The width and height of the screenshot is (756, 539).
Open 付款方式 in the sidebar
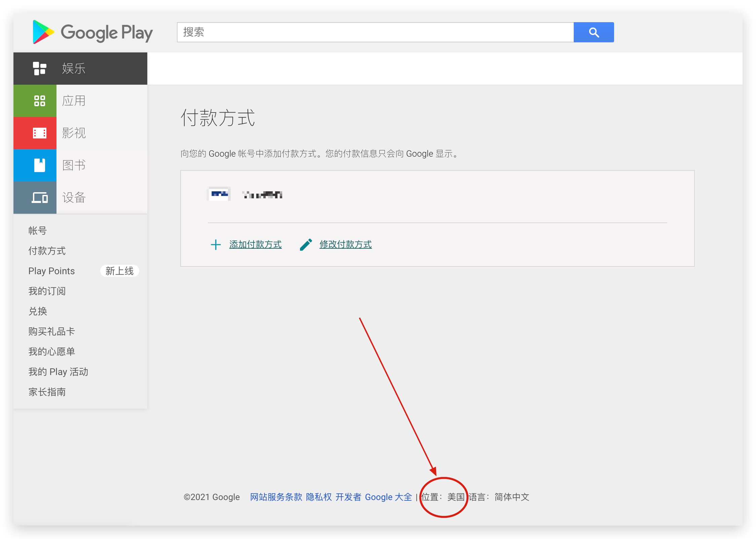point(47,251)
